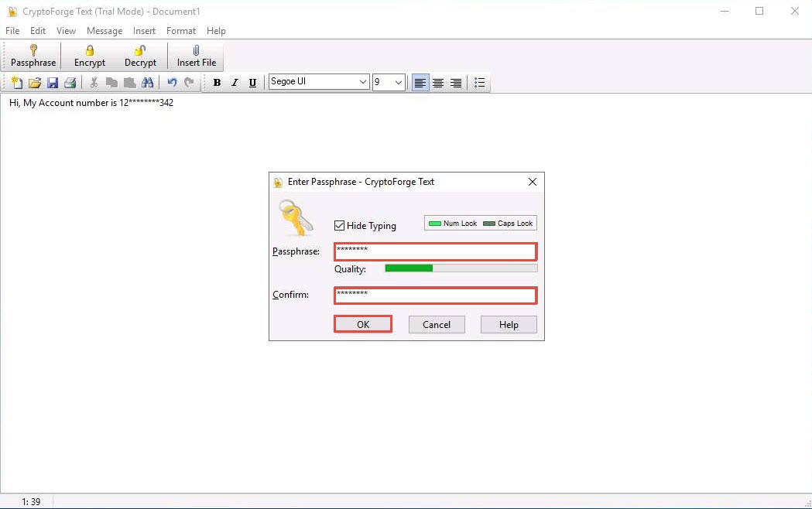This screenshot has width=812, height=509.
Task: Click the Open folder toolbar icon
Action: point(35,83)
